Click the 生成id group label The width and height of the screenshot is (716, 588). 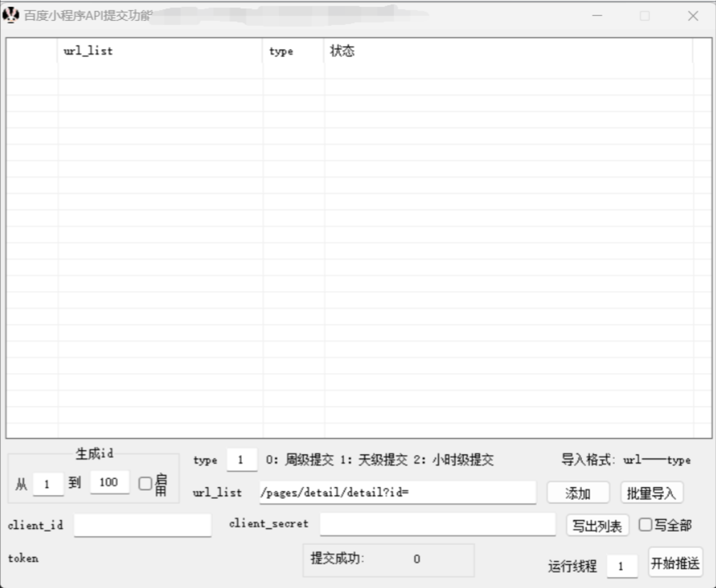pos(94,454)
